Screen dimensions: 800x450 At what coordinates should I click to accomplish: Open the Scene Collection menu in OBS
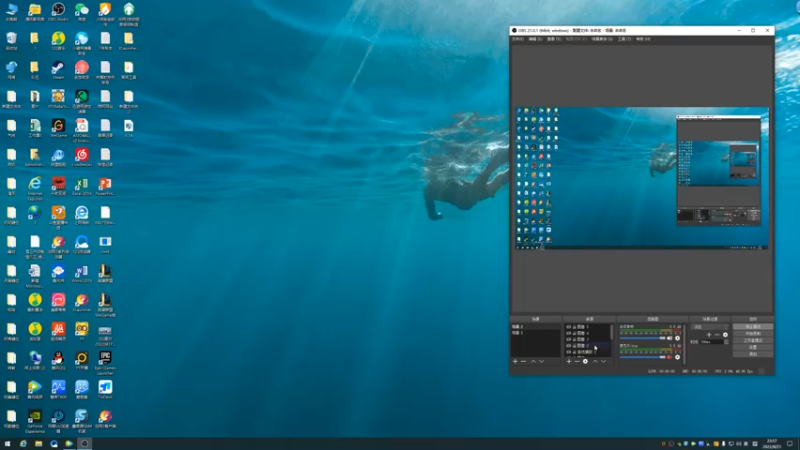coord(602,39)
